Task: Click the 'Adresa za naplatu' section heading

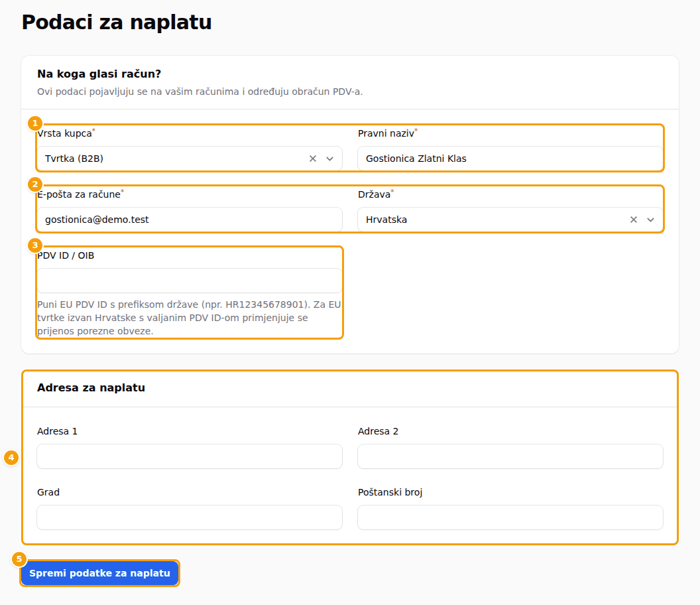Action: (x=91, y=387)
